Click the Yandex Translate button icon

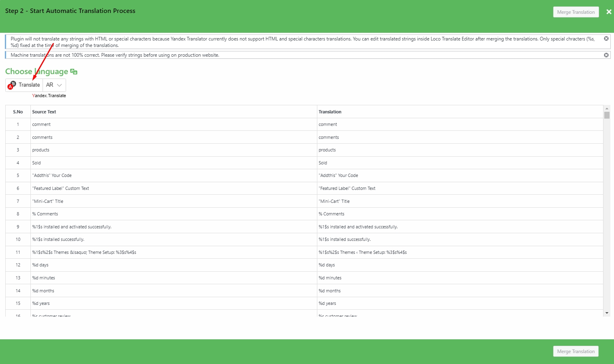tap(12, 85)
